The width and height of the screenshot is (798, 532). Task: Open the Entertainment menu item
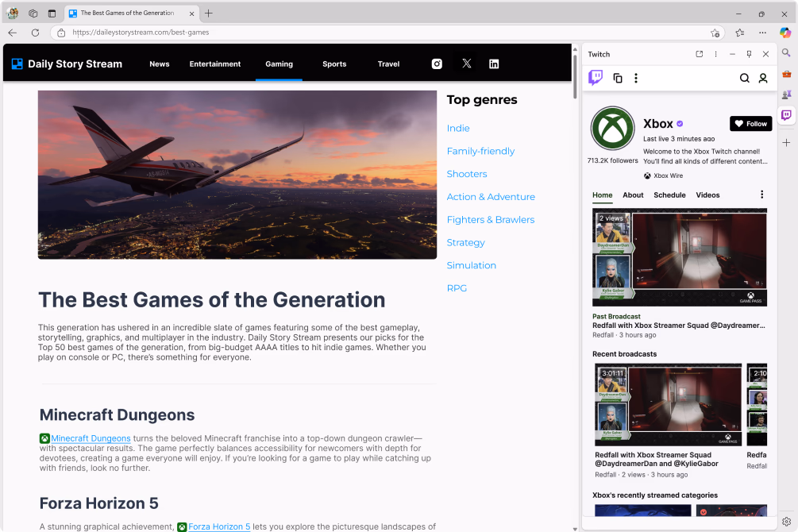click(214, 64)
